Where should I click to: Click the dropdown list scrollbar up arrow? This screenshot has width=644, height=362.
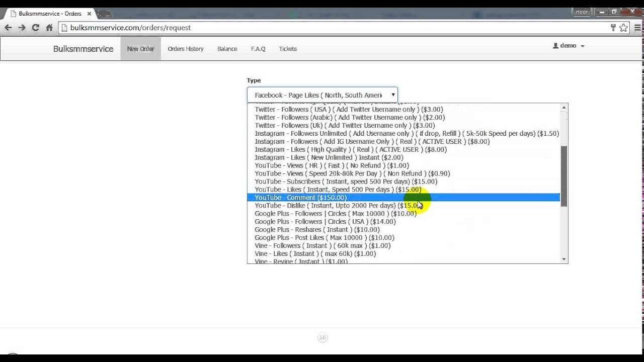(x=564, y=108)
